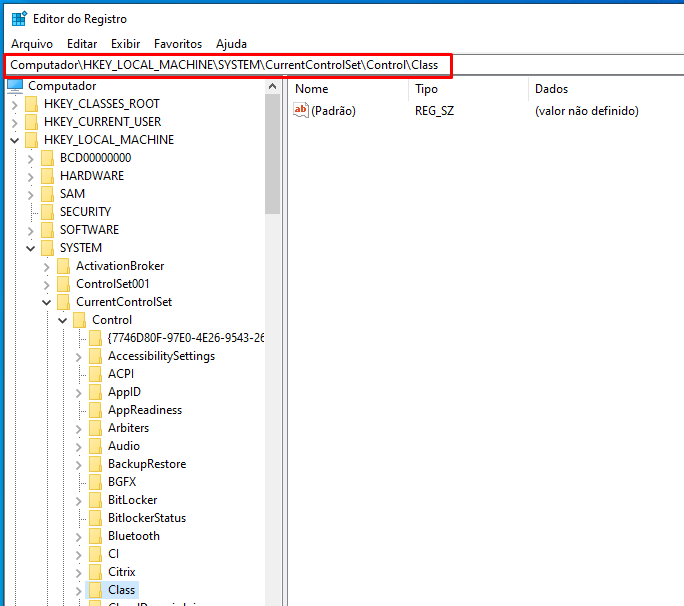Click the registry path address bar
684x606 pixels.
pos(229,65)
